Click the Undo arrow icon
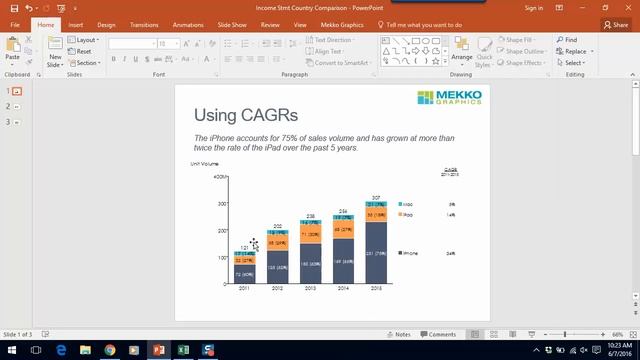The image size is (640, 360). [x=29, y=8]
